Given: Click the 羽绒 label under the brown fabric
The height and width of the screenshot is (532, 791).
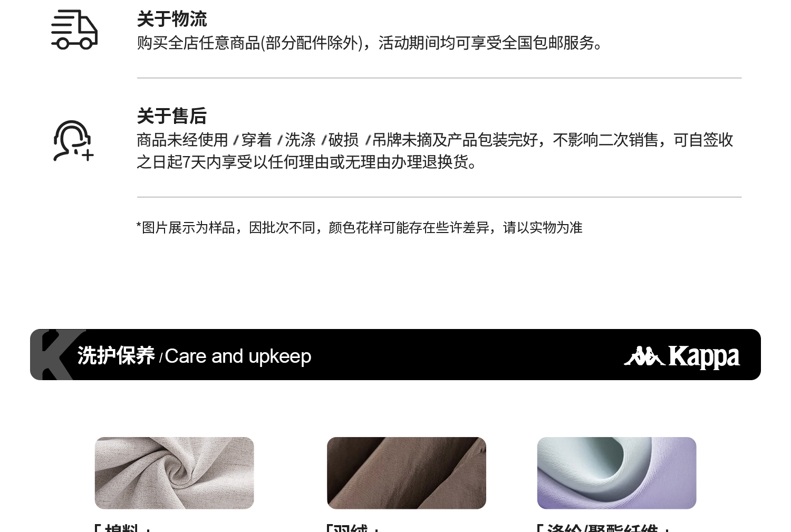Looking at the screenshot, I should click(x=352, y=527).
